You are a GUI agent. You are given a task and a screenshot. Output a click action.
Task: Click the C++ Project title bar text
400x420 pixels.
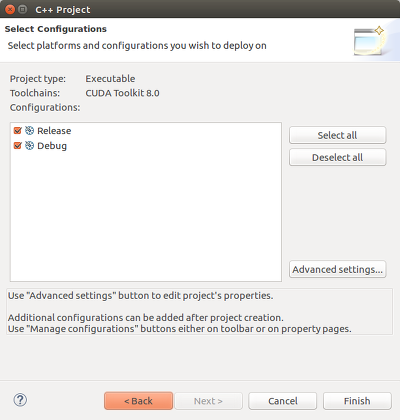[x=63, y=10]
